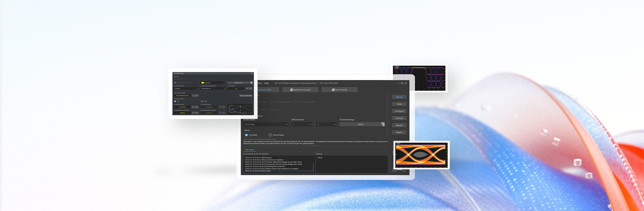644x211 pixels.
Task: Click the JTF/OJTF transfer function graph
Action: (240, 109)
